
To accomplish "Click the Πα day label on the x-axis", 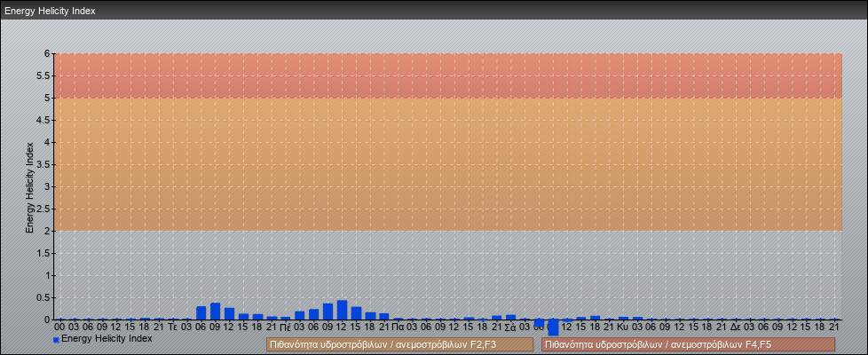I will [x=398, y=327].
